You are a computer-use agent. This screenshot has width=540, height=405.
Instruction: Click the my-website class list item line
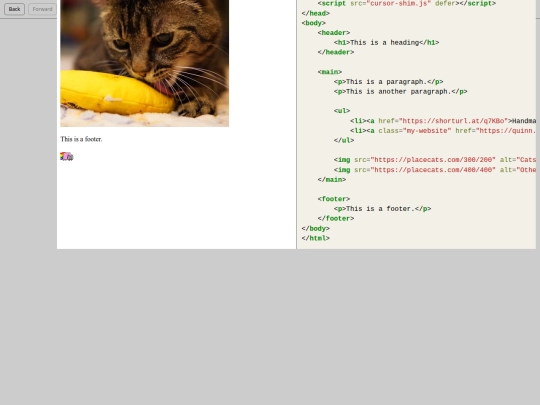(x=443, y=131)
